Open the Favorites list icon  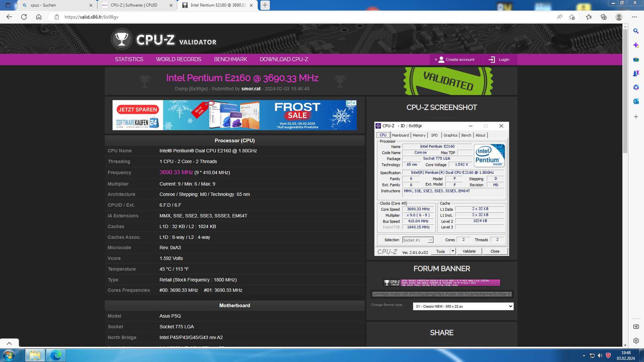[589, 17]
